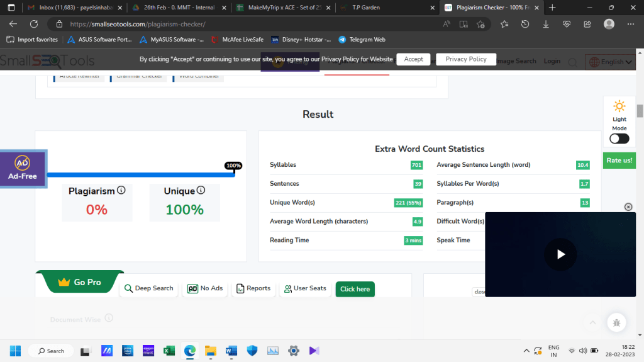Open the browser Downloads icon
The image size is (644, 362).
(x=545, y=24)
